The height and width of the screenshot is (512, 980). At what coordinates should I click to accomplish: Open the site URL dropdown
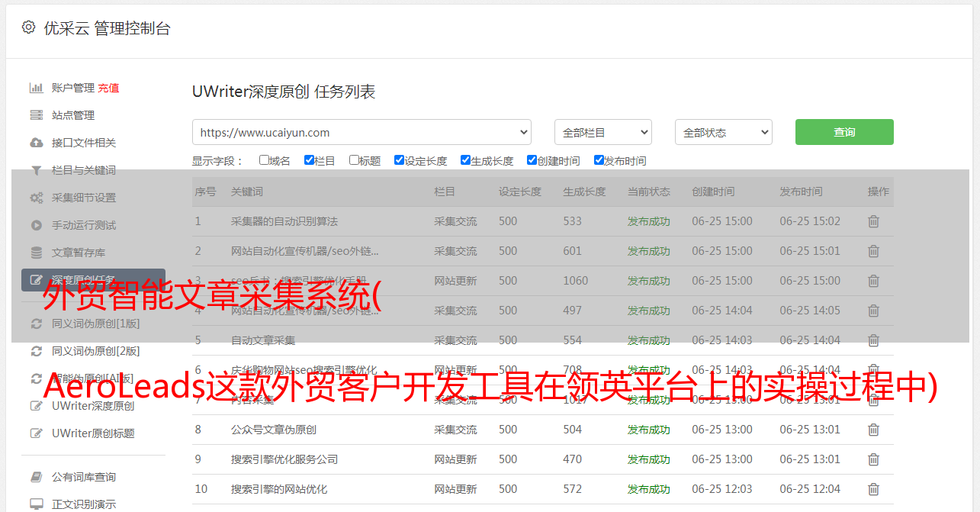[x=361, y=132]
